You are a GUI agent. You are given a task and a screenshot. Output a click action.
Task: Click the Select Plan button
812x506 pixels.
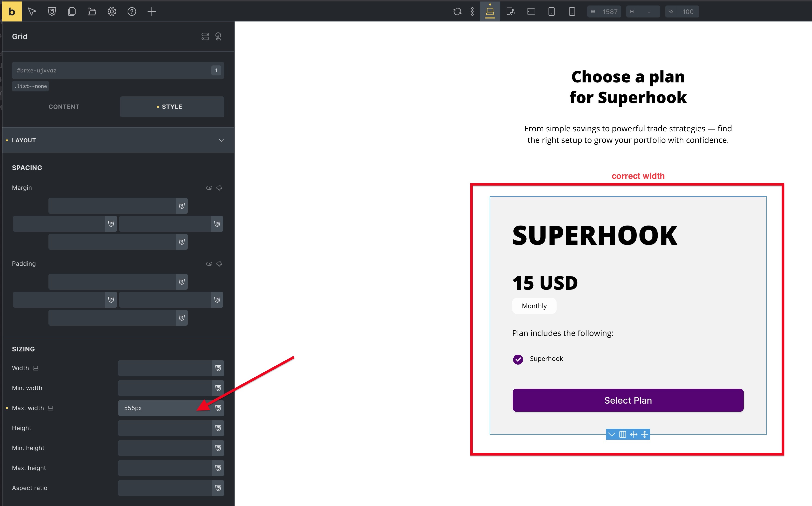click(x=628, y=400)
